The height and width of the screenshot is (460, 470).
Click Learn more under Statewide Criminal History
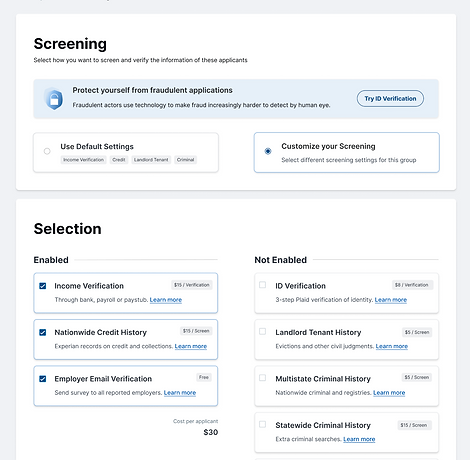359,439
